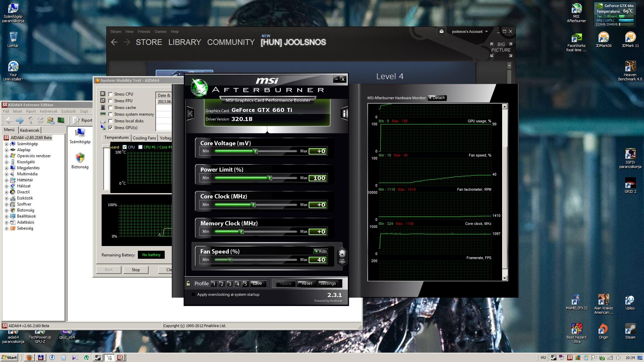Uncheck Stress GPU(s) checkbox
The height and width of the screenshot is (362, 644).
tap(110, 128)
